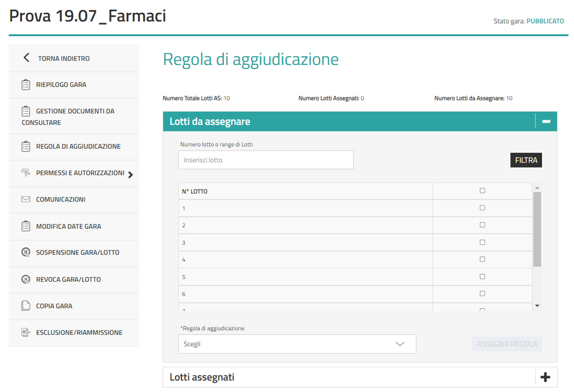Click the Riepilogo Gara clipboard icon
Viewport: 574px width, 392px height.
click(26, 85)
